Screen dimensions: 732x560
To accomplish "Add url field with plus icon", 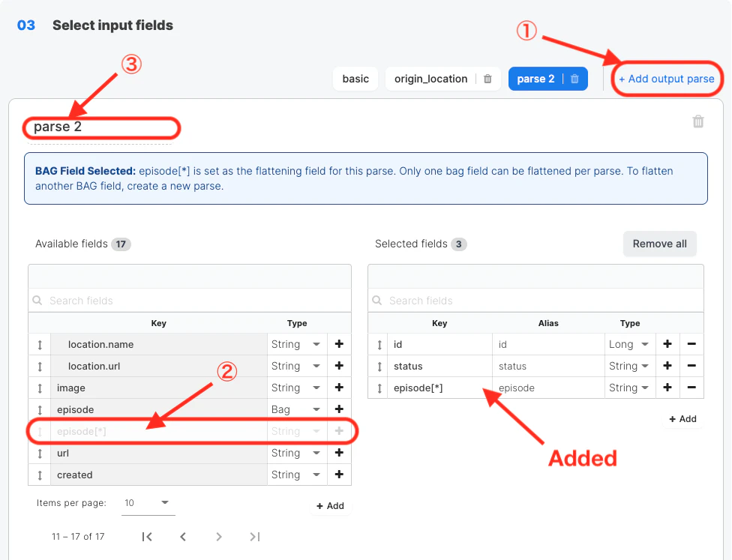I will (340, 453).
